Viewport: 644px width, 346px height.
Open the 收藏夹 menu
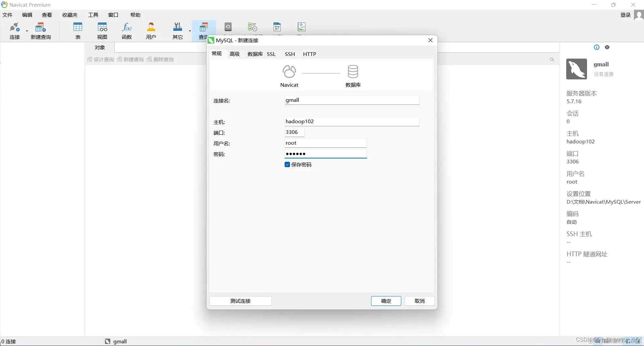[x=70, y=15]
